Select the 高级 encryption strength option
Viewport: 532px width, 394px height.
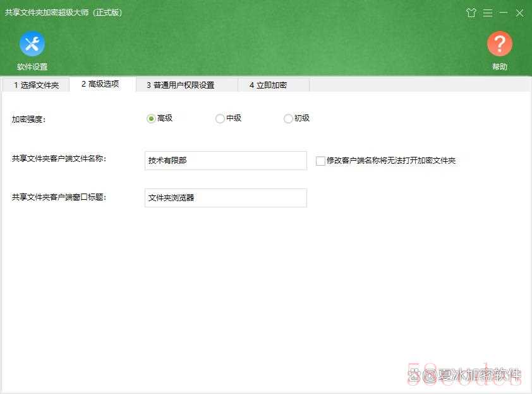[151, 118]
